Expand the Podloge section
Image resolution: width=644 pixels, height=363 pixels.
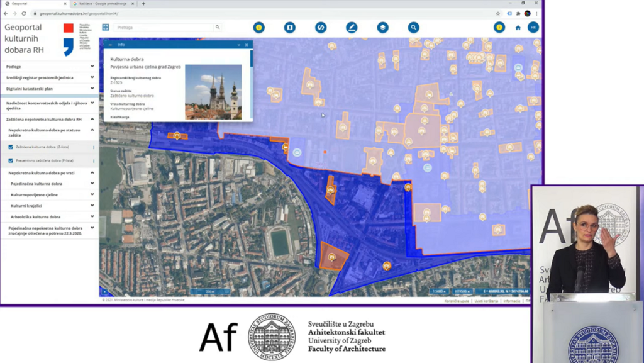[49, 67]
